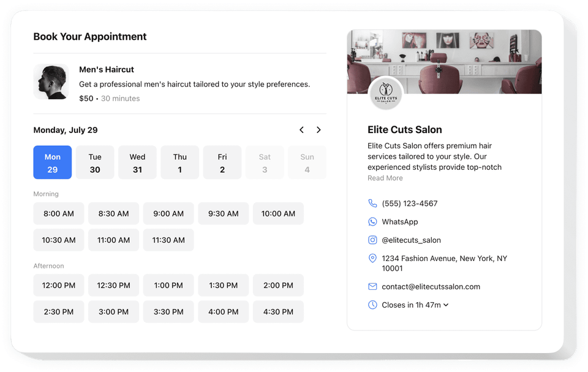
Task: Click the Instagram icon beside @elitecuts_salon
Action: tap(372, 240)
